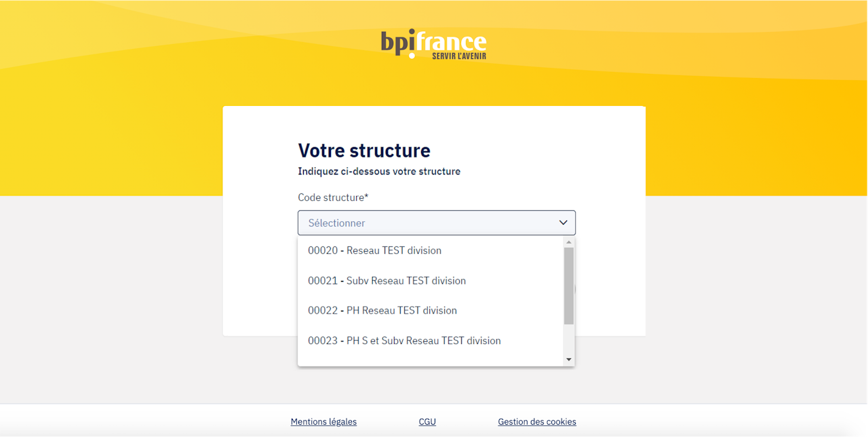Click the dropdown list scroll-down arrow
868x437 pixels.
[569, 360]
